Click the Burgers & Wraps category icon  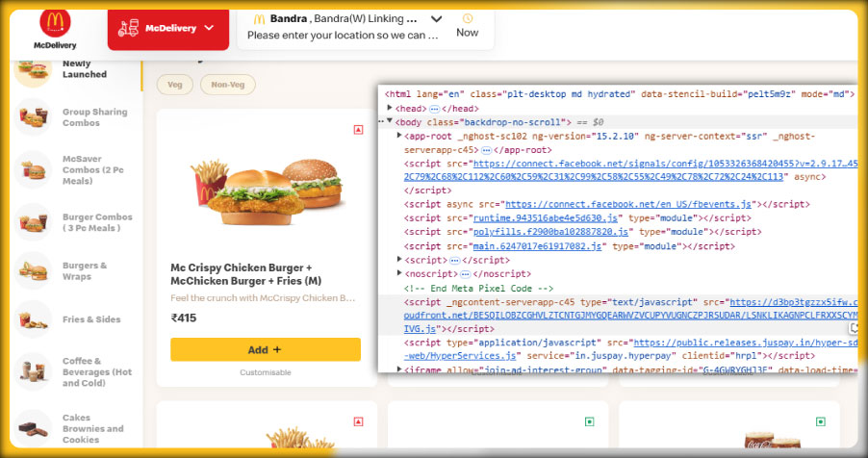pyautogui.click(x=34, y=271)
